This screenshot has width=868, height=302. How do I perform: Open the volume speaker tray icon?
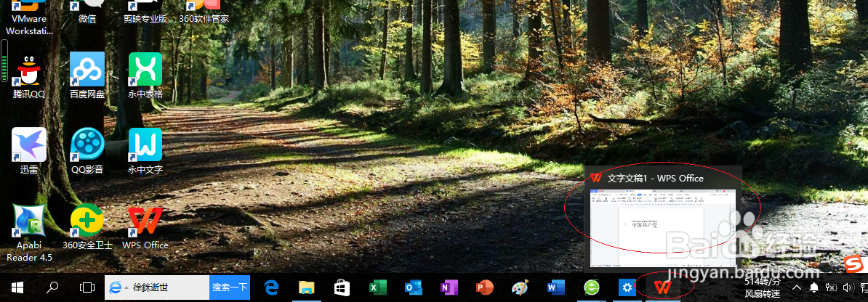[848, 287]
